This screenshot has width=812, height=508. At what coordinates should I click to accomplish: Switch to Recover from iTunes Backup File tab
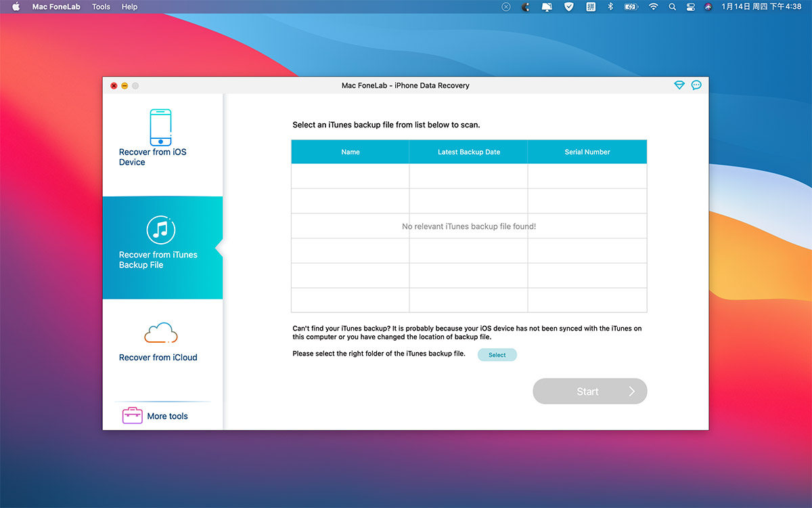(x=162, y=248)
